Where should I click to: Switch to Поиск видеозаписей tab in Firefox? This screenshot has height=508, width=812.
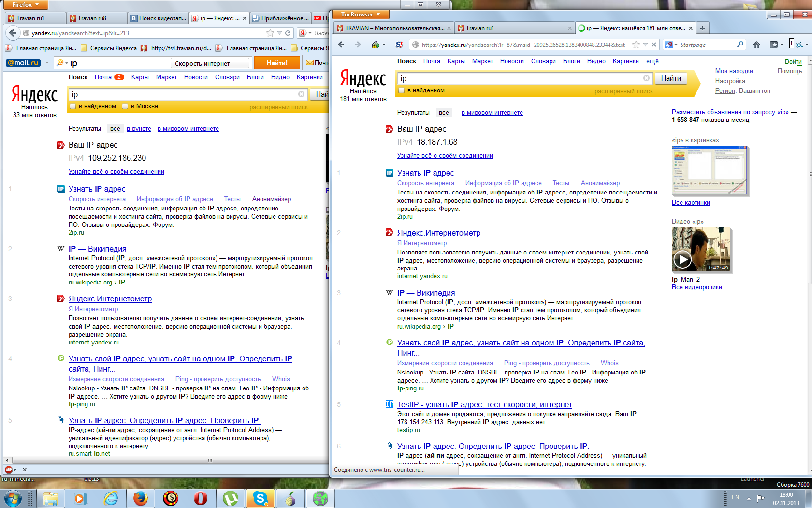click(x=158, y=18)
